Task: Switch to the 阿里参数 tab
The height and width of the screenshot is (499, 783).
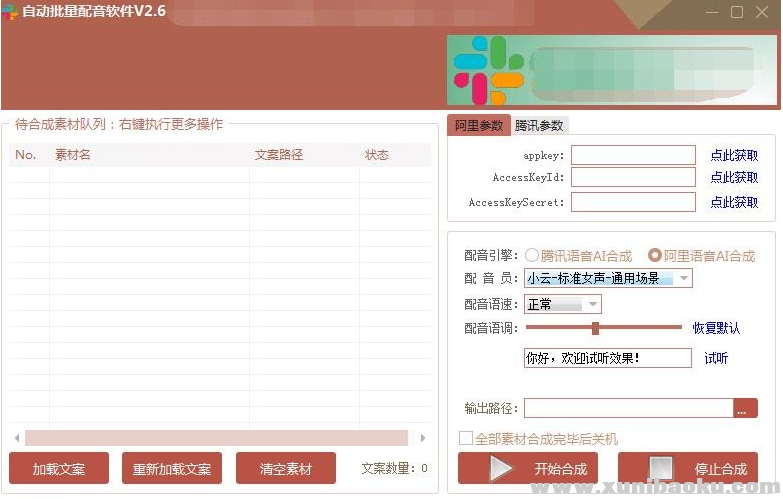Action: pos(479,126)
